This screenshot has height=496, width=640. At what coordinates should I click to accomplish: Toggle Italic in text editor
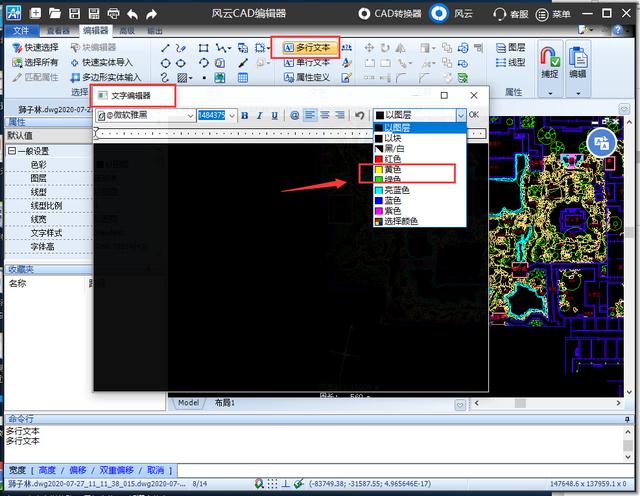pyautogui.click(x=260, y=116)
